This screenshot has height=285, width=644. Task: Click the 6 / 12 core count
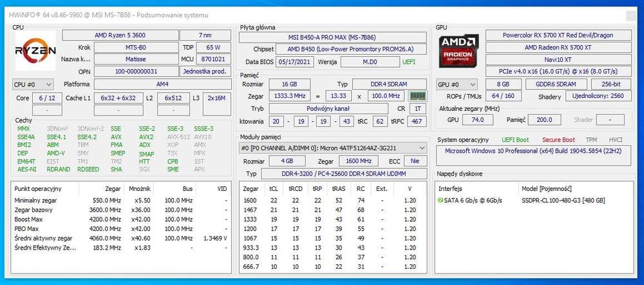(47, 98)
